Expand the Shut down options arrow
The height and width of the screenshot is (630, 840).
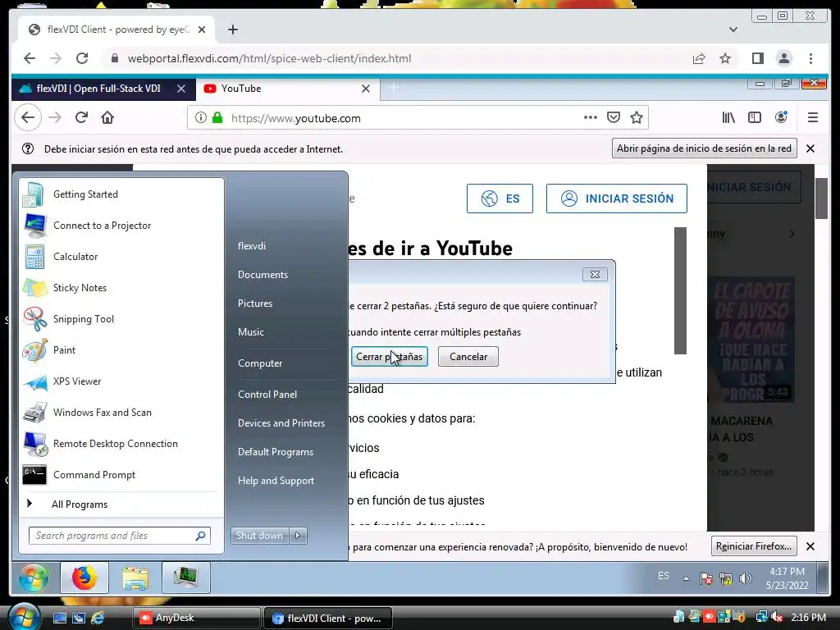click(x=298, y=535)
